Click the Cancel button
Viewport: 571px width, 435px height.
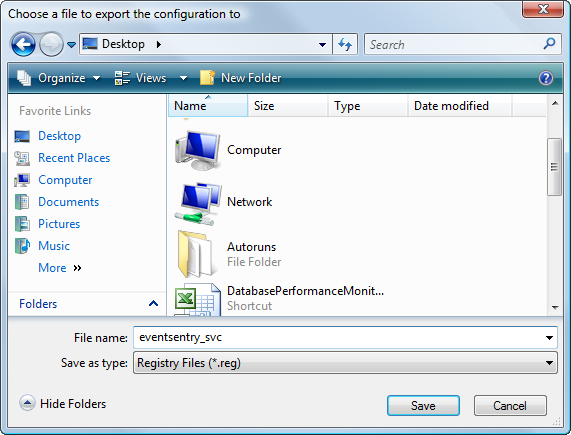pyautogui.click(x=510, y=406)
